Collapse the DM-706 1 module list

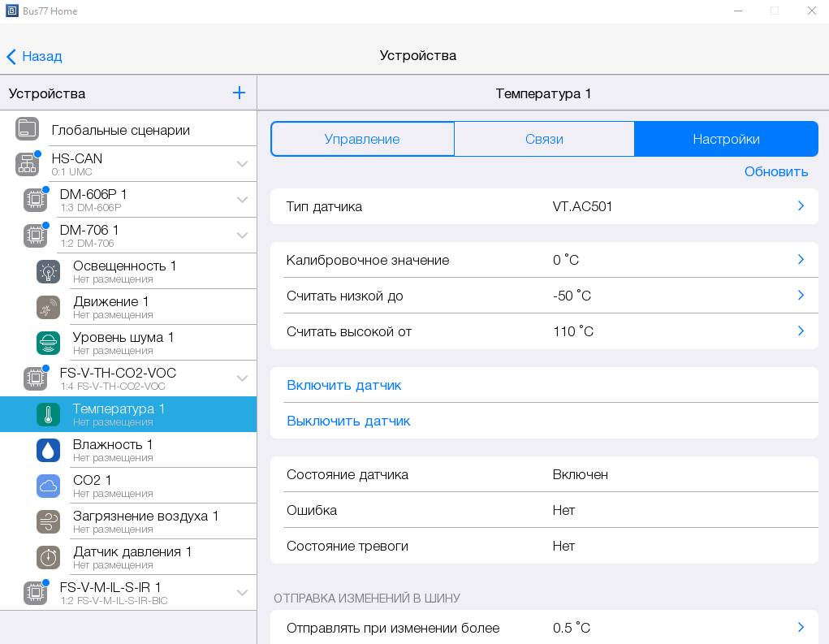click(242, 236)
